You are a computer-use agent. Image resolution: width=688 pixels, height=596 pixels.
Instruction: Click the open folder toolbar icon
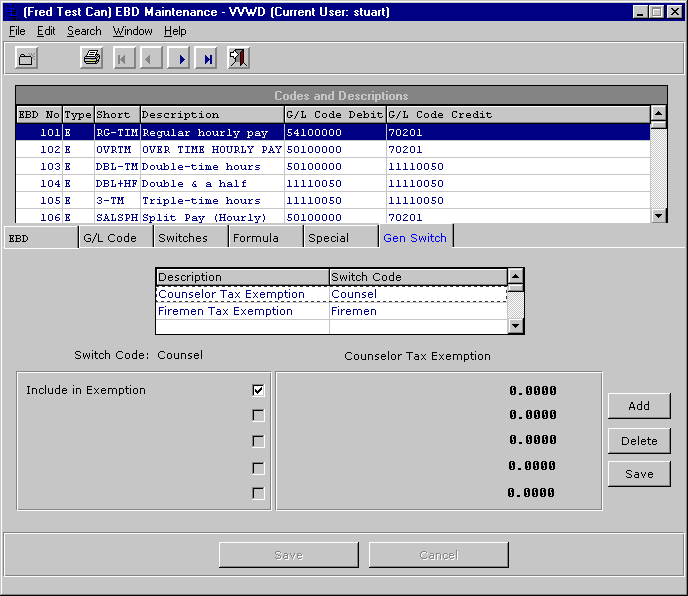point(27,59)
